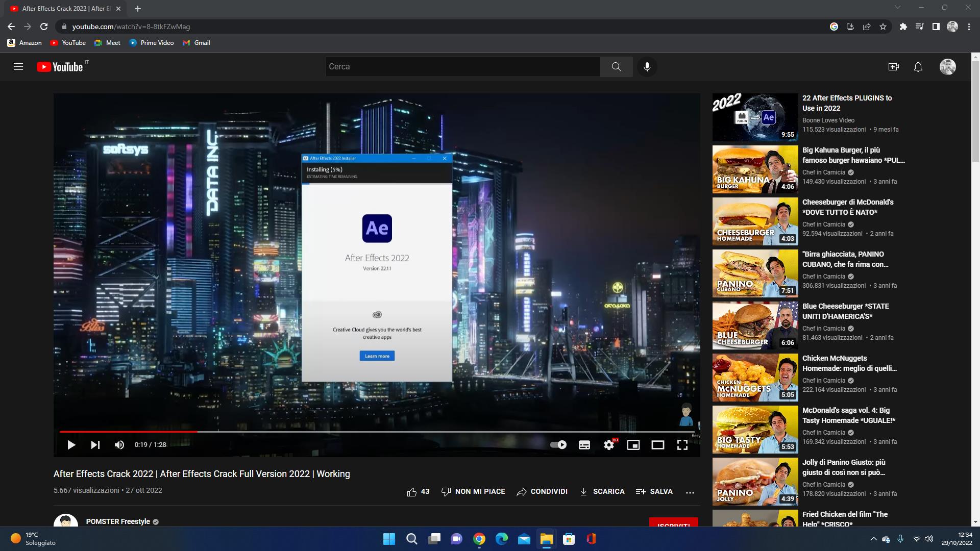Click the Cerca search field
This screenshot has height=551, width=980.
[x=462, y=67]
